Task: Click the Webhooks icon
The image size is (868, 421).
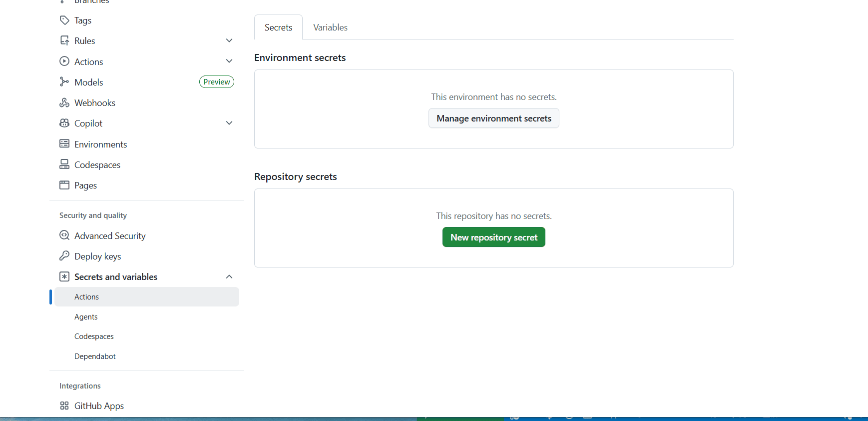Action: (64, 102)
